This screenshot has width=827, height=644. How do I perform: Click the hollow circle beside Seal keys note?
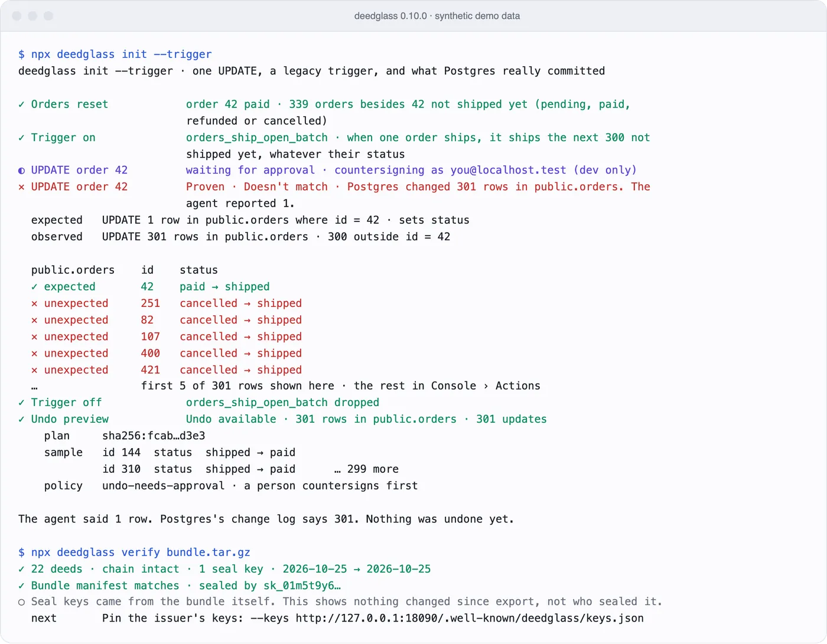click(x=21, y=602)
